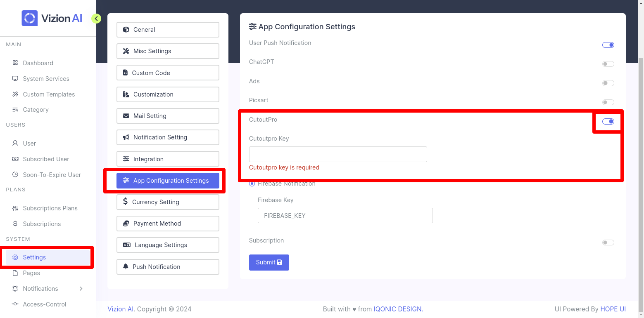The height and width of the screenshot is (318, 644).
Task: Switch to Payment Method settings
Action: [x=168, y=224]
